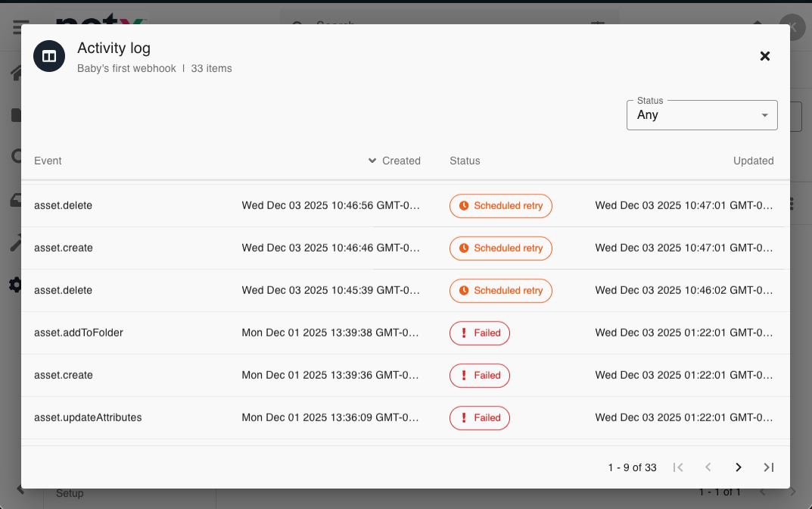This screenshot has width=812, height=509.
Task: Jump to the last page of results
Action: pyautogui.click(x=768, y=467)
